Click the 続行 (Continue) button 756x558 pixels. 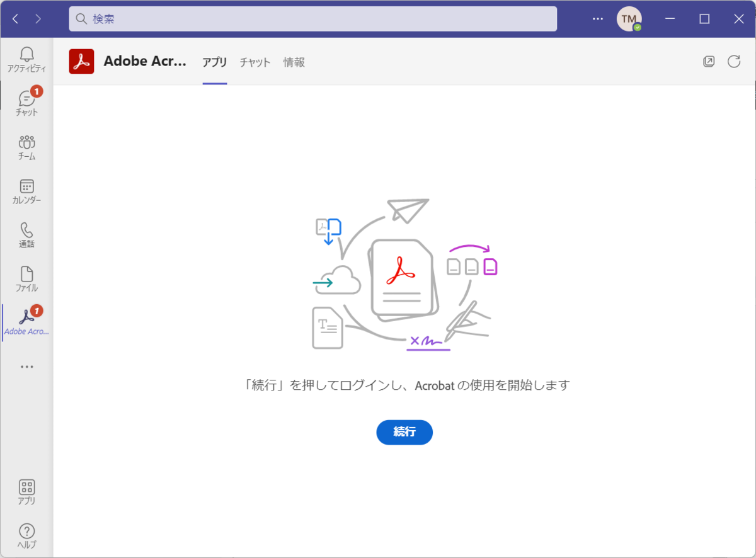pyautogui.click(x=404, y=432)
